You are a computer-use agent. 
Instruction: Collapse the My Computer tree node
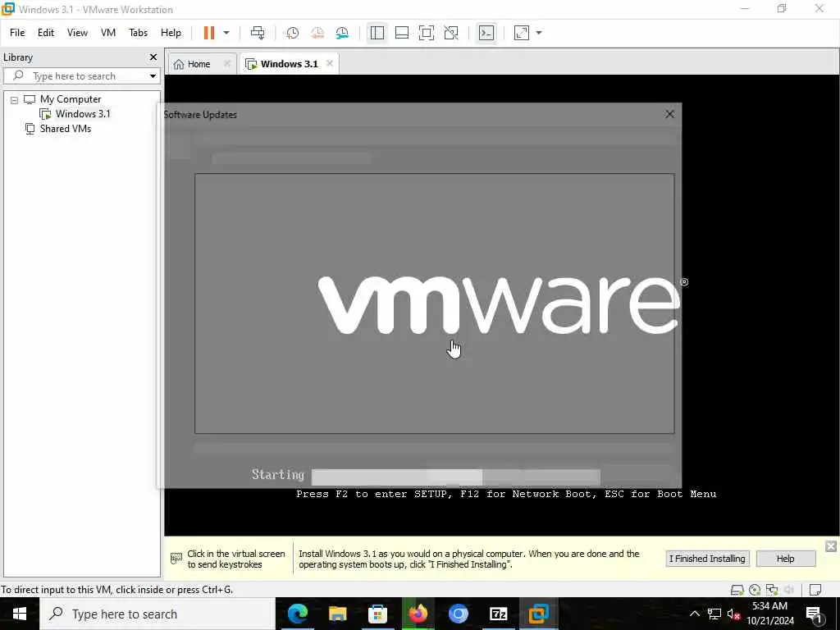(15, 100)
